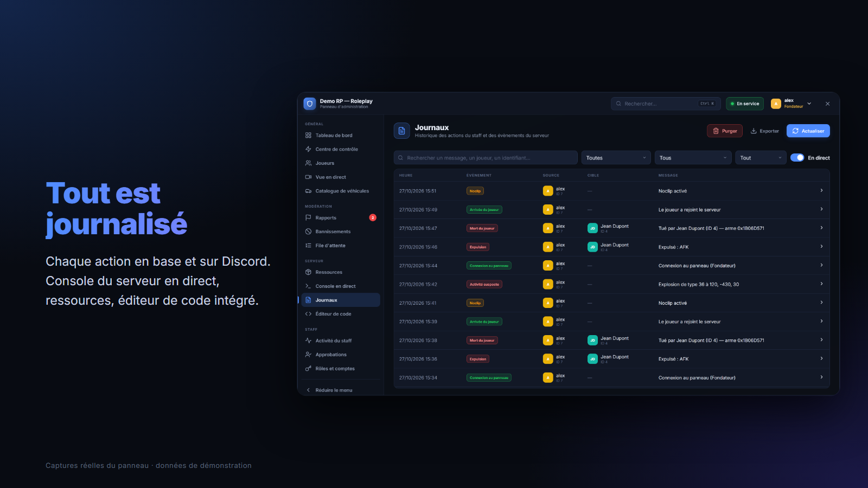Click the File d'attente list icon
Viewport: 868px width, 488px height.
[x=308, y=246]
